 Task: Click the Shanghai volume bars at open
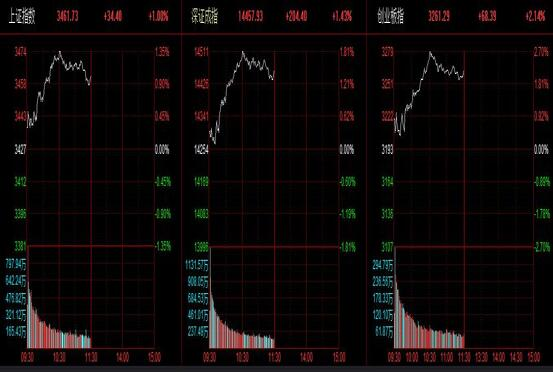coord(30,317)
